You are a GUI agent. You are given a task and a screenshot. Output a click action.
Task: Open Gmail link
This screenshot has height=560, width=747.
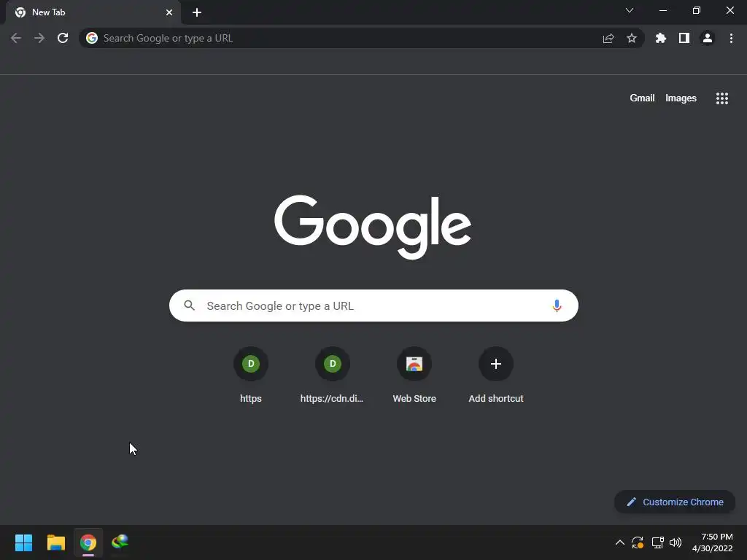pyautogui.click(x=642, y=98)
